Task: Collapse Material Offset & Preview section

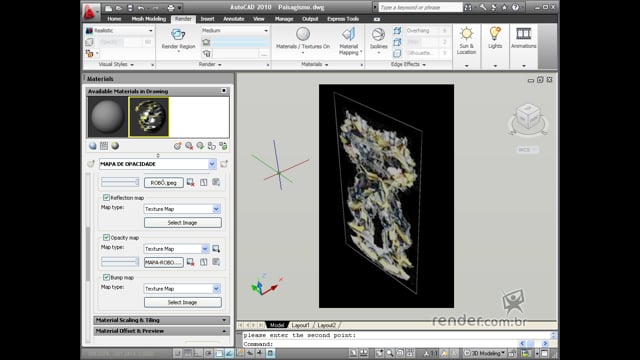Action: [162, 331]
